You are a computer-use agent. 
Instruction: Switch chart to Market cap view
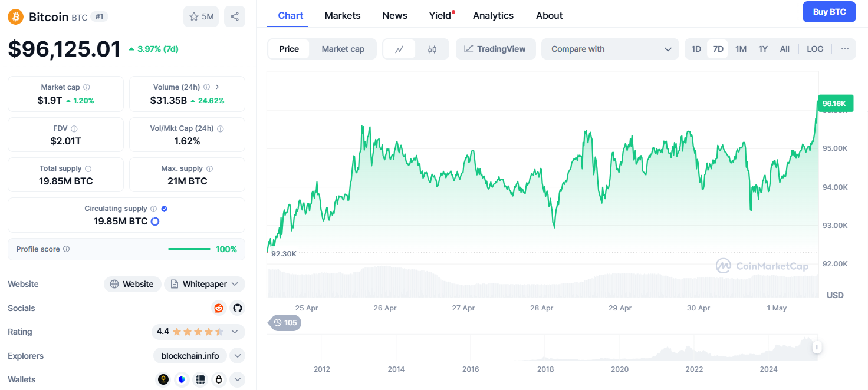click(343, 49)
